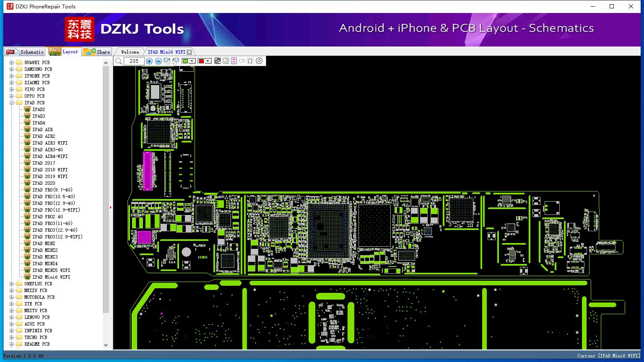This screenshot has width=644, height=362.
Task: Click the overlapping layers icon in toolbar
Action: (x=217, y=61)
